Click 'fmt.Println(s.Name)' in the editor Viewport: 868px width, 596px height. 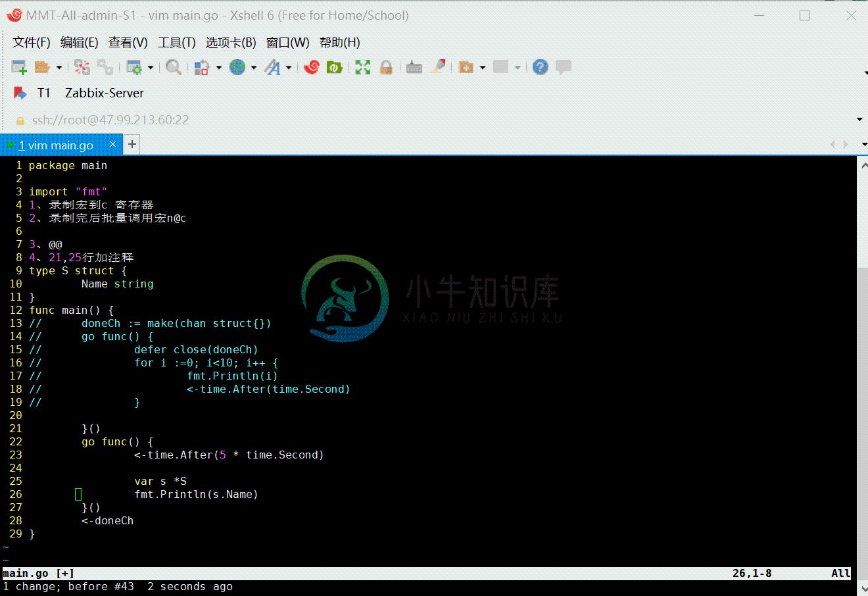coord(196,495)
